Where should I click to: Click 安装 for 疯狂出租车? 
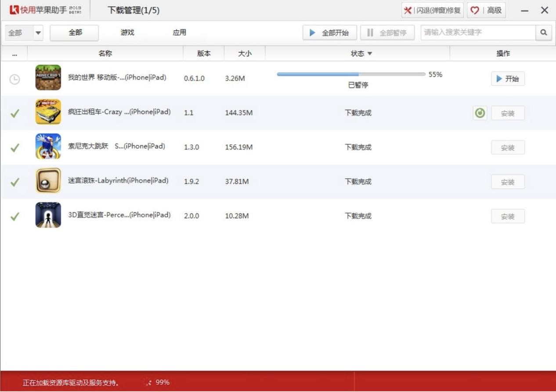[x=508, y=113]
